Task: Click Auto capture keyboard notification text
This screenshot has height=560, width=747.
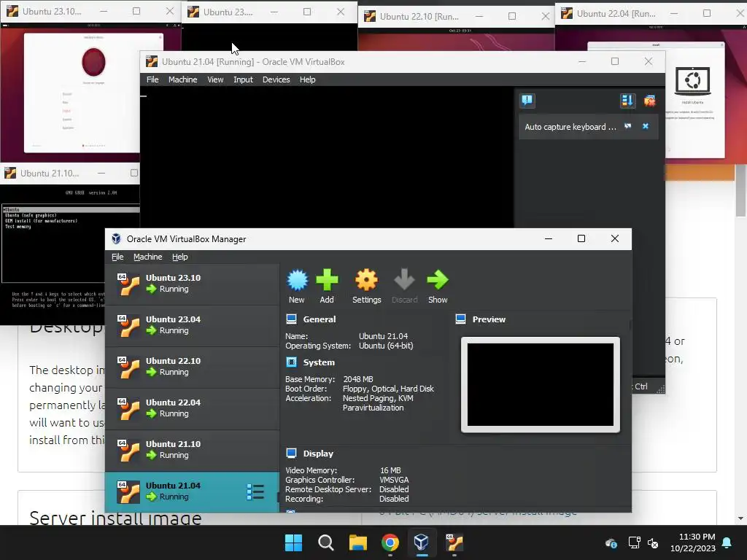Action: coord(570,127)
